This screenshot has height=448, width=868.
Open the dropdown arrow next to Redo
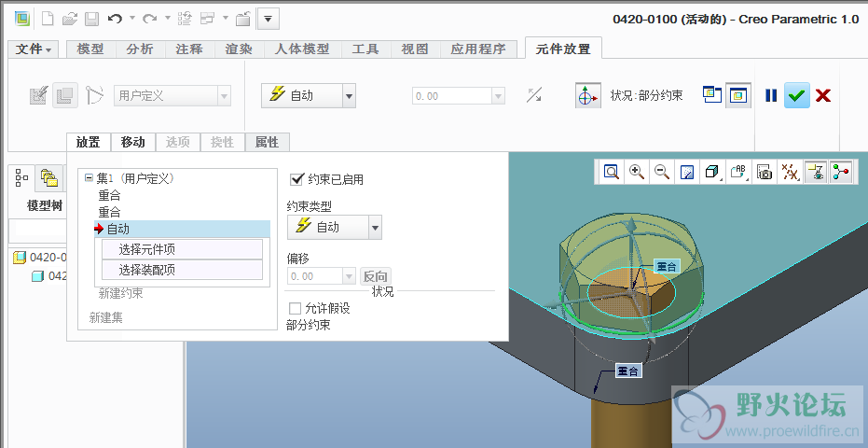coord(167,19)
